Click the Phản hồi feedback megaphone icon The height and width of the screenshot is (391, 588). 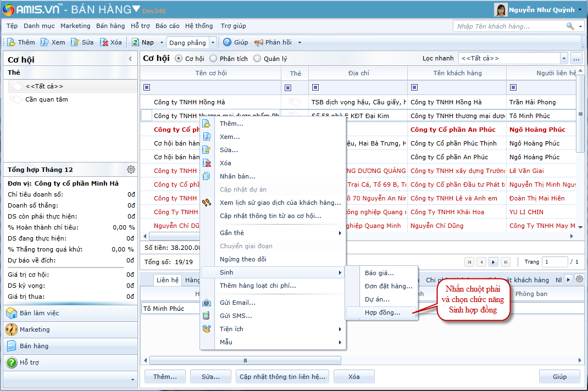[x=259, y=42]
